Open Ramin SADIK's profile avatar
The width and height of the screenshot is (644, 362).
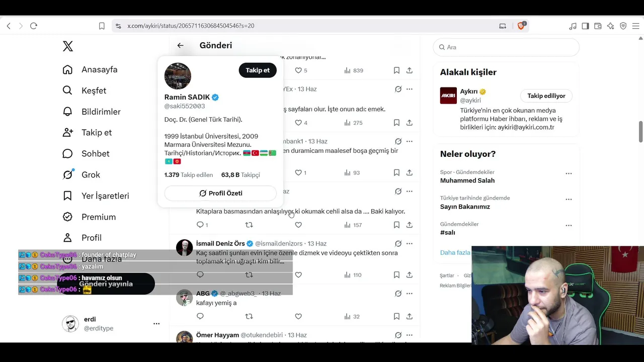pyautogui.click(x=178, y=76)
